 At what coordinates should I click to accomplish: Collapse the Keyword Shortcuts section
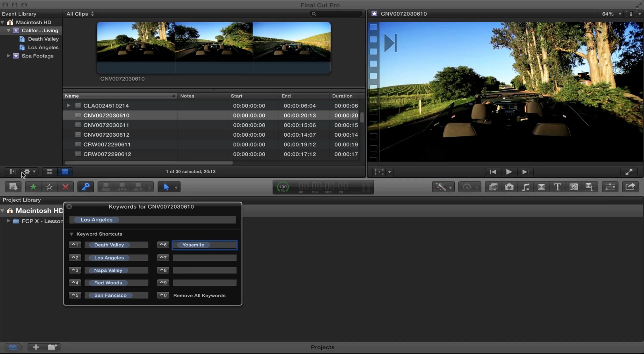[x=71, y=234]
